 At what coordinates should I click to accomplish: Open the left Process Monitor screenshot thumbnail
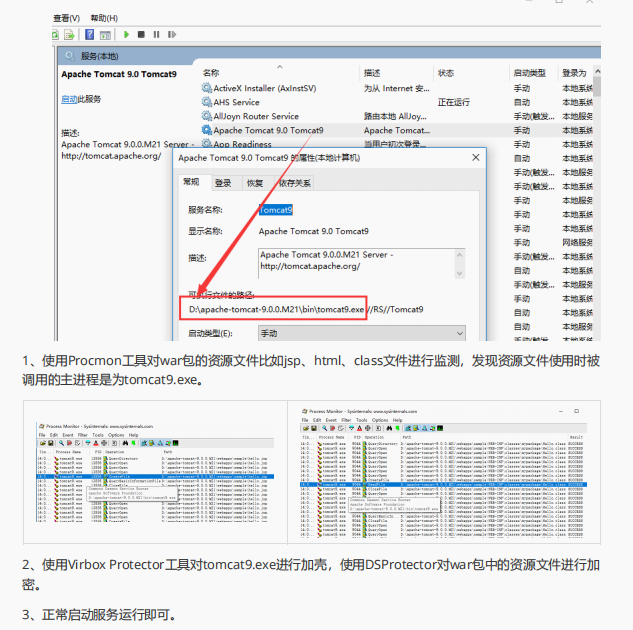(155, 473)
